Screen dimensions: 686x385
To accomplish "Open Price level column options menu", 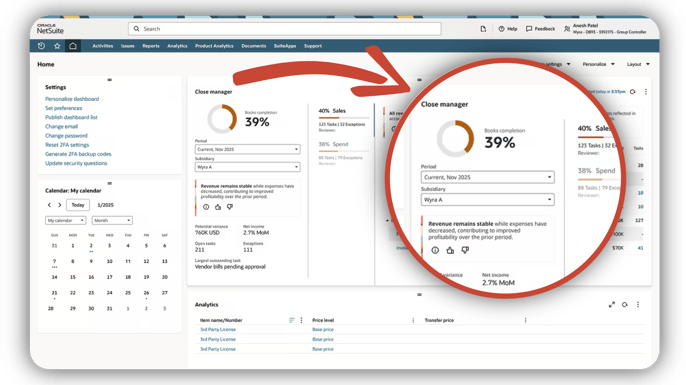I will point(413,320).
